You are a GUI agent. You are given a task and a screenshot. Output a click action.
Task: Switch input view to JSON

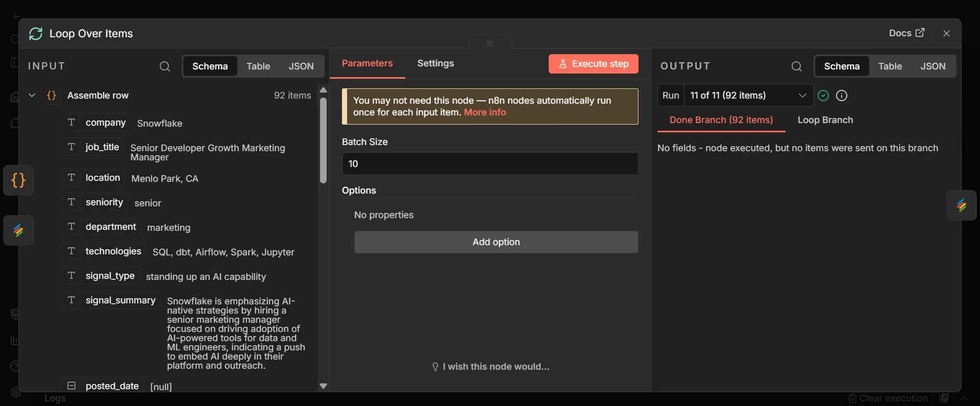point(301,66)
